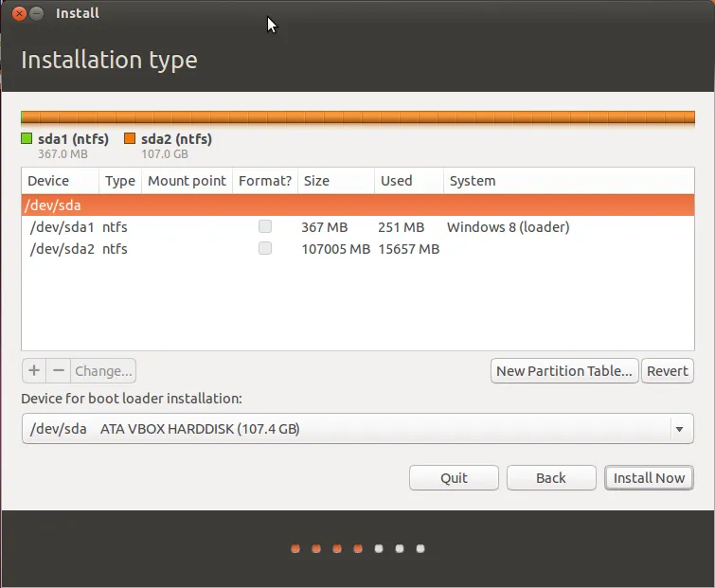This screenshot has height=588, width=715.
Task: Minimize the Install window
Action: coord(37,13)
